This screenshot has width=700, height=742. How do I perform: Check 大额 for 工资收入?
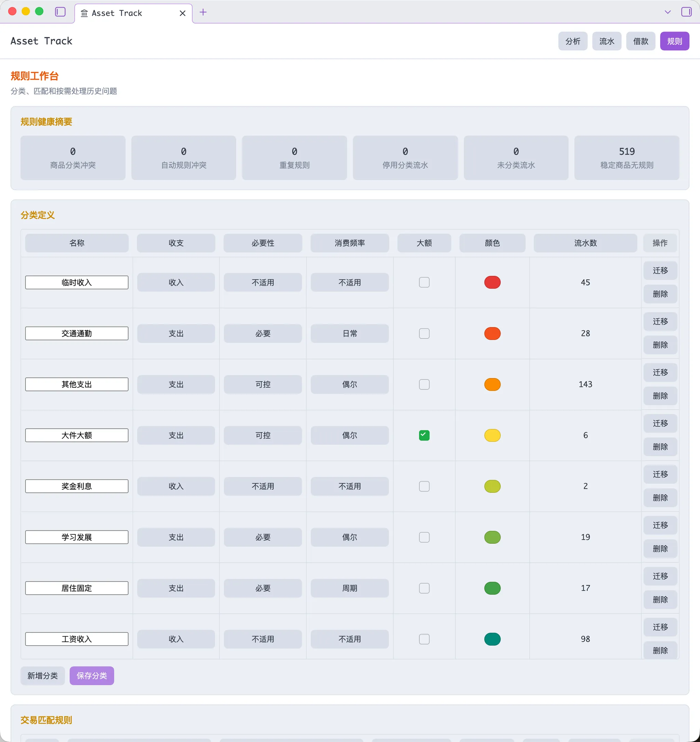[424, 639]
